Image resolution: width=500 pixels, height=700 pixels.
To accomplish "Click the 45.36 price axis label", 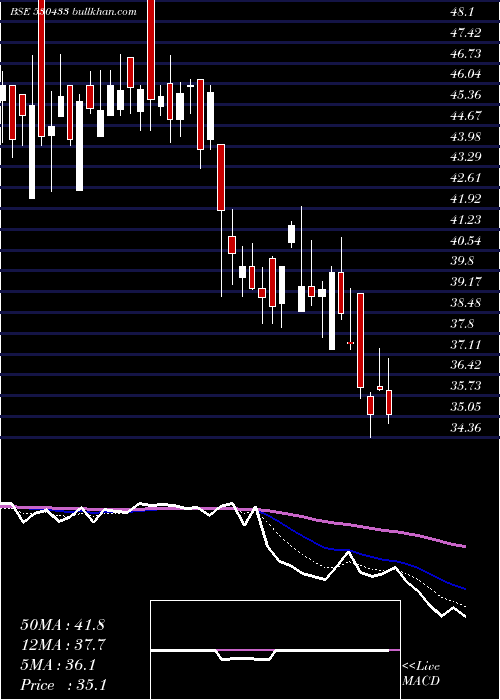I will [466, 95].
